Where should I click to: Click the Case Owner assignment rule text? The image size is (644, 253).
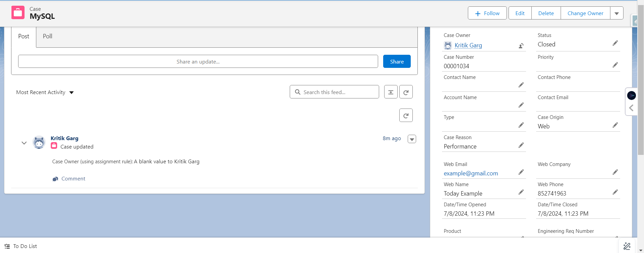pos(126,162)
